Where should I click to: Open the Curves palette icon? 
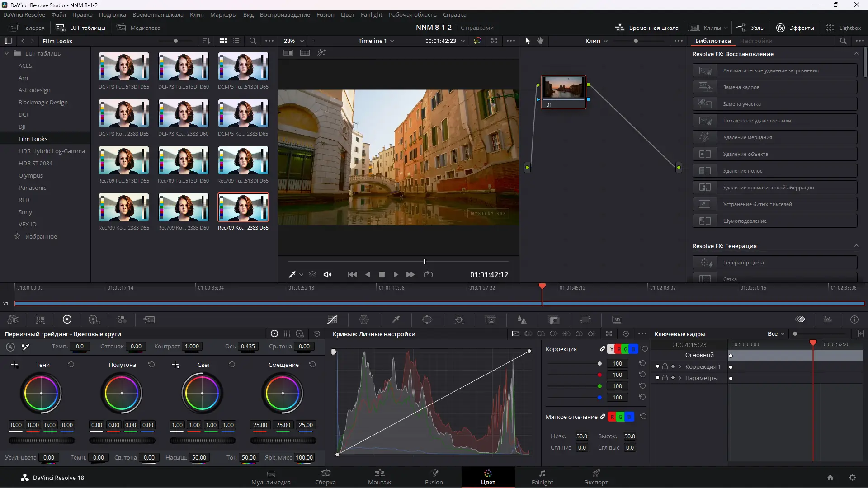click(x=332, y=320)
